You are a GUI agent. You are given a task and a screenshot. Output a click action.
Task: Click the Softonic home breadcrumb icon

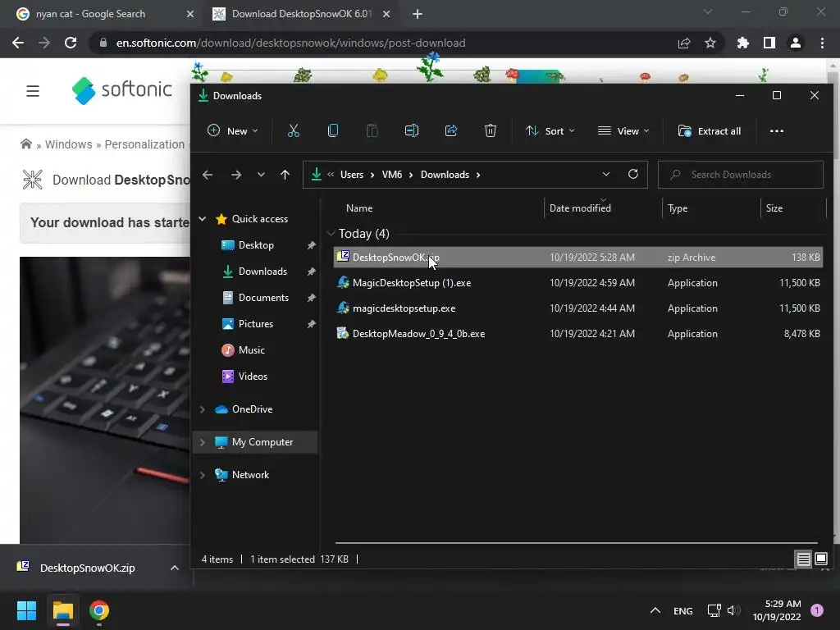click(25, 144)
